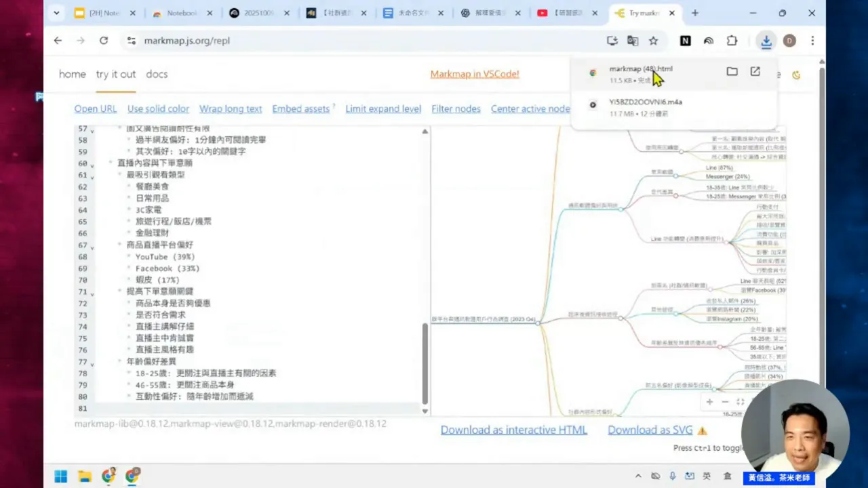The width and height of the screenshot is (868, 488).
Task: Open the Chrome profile avatar
Action: [x=789, y=41]
